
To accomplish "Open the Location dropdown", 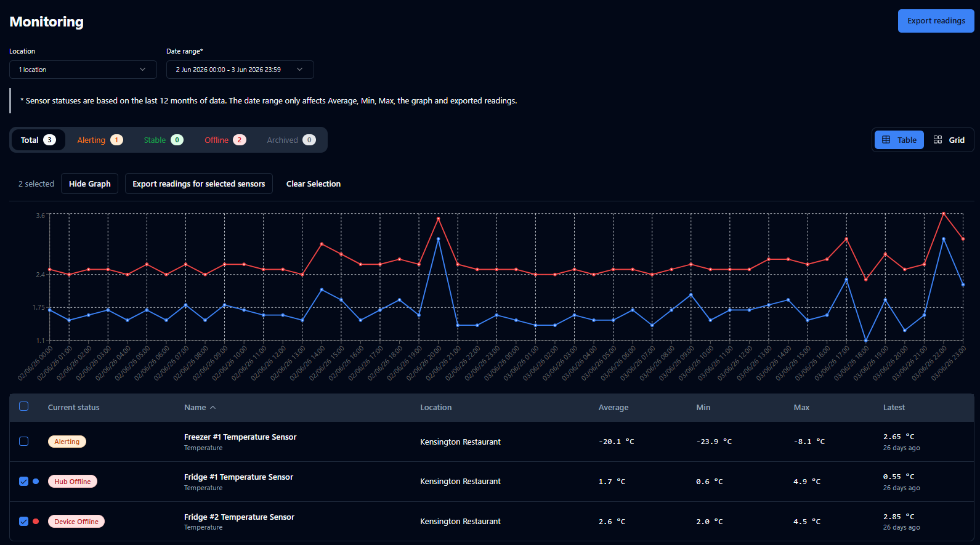I will pos(83,70).
